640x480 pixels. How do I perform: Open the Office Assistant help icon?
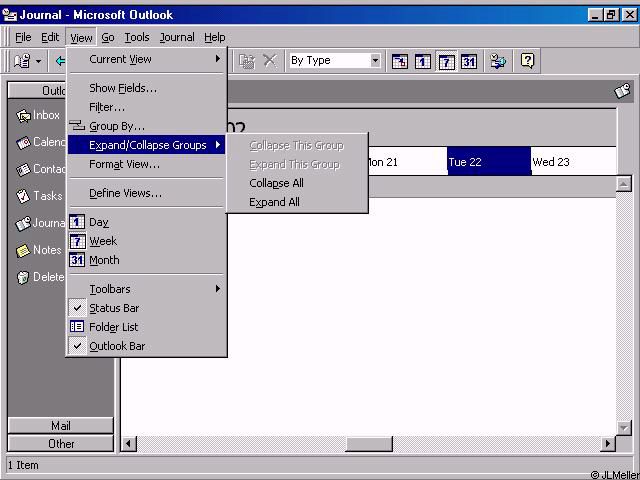click(x=527, y=61)
